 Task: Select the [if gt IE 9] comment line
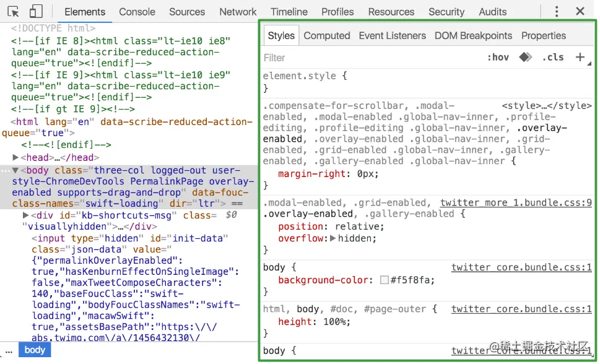pyautogui.click(x=72, y=109)
